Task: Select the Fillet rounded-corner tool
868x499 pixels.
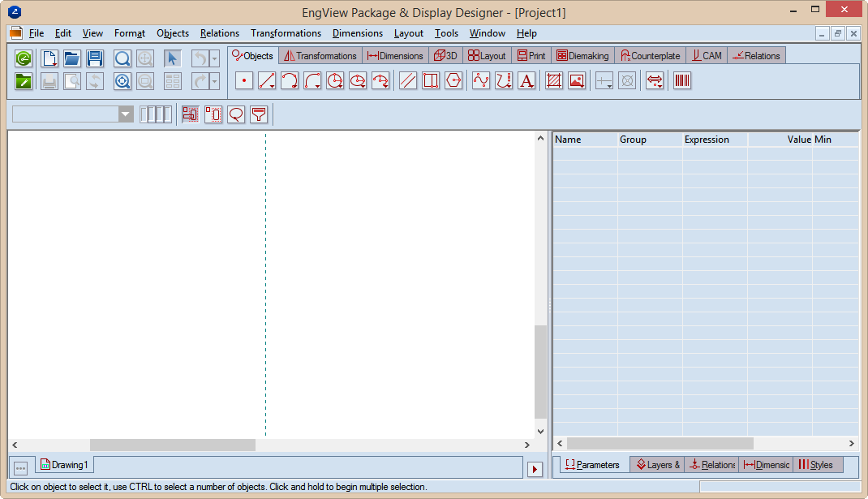Action: click(312, 80)
